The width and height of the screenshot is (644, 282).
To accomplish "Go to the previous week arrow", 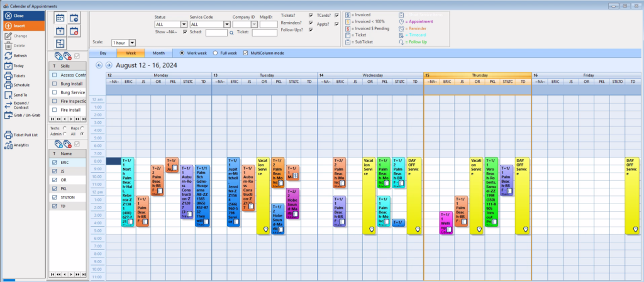I will (99, 65).
